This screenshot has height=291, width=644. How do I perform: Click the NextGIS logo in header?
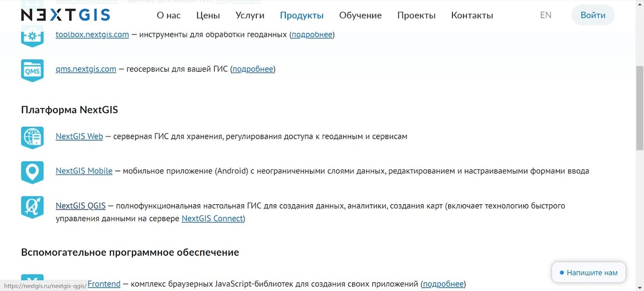(x=65, y=15)
